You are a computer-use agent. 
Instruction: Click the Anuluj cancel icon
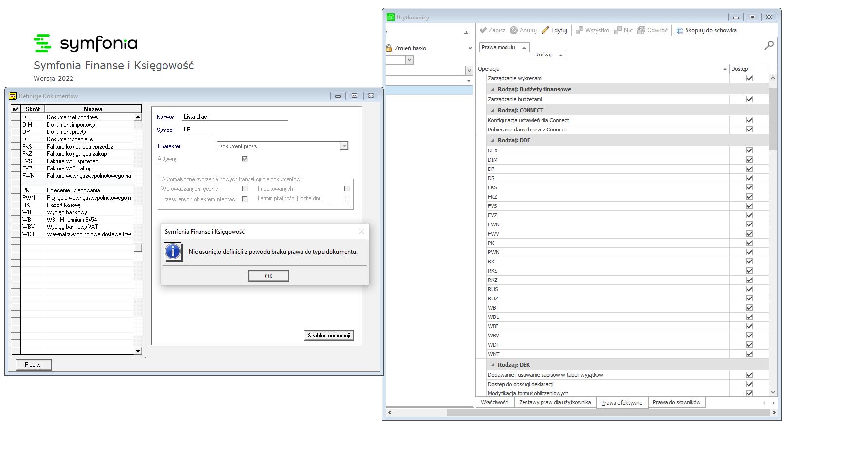514,30
